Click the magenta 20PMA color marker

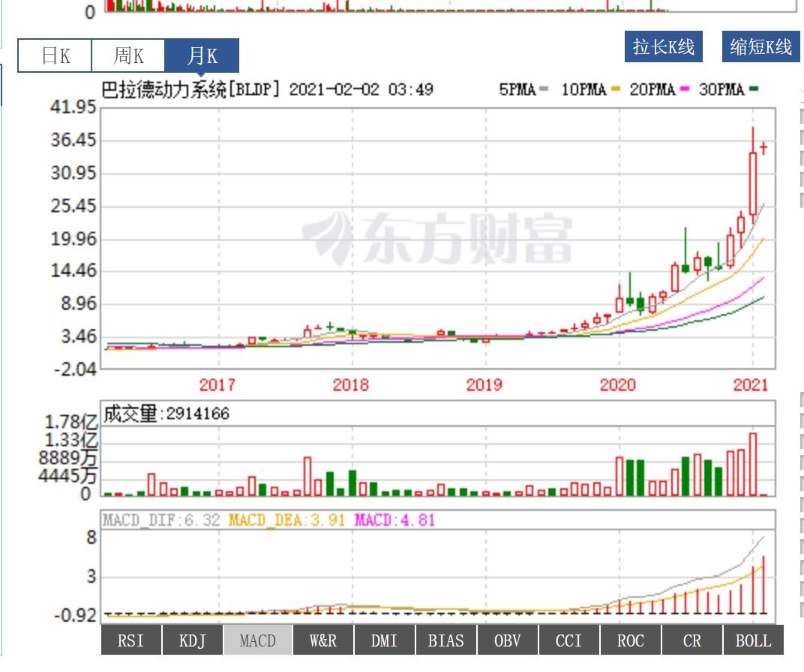coord(685,89)
